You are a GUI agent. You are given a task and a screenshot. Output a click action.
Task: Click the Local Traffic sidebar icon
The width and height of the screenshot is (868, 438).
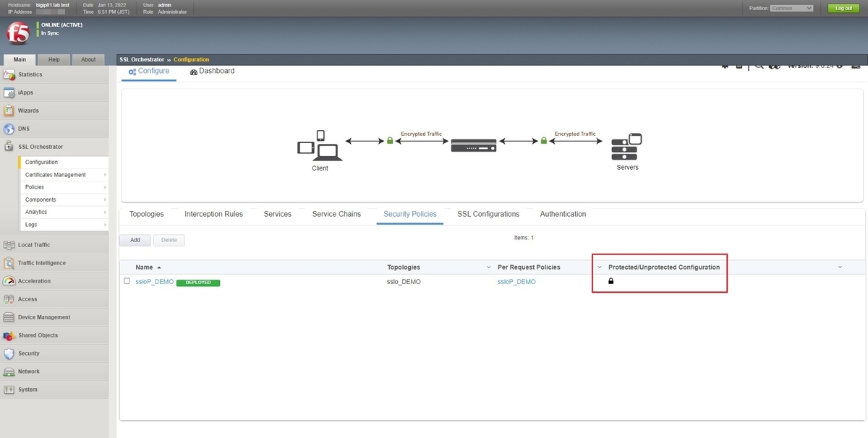coord(9,245)
